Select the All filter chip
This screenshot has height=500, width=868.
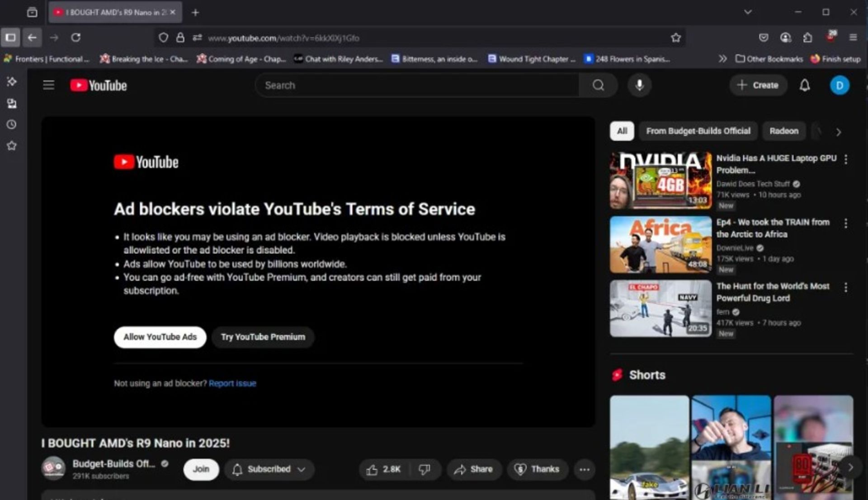pyautogui.click(x=622, y=131)
